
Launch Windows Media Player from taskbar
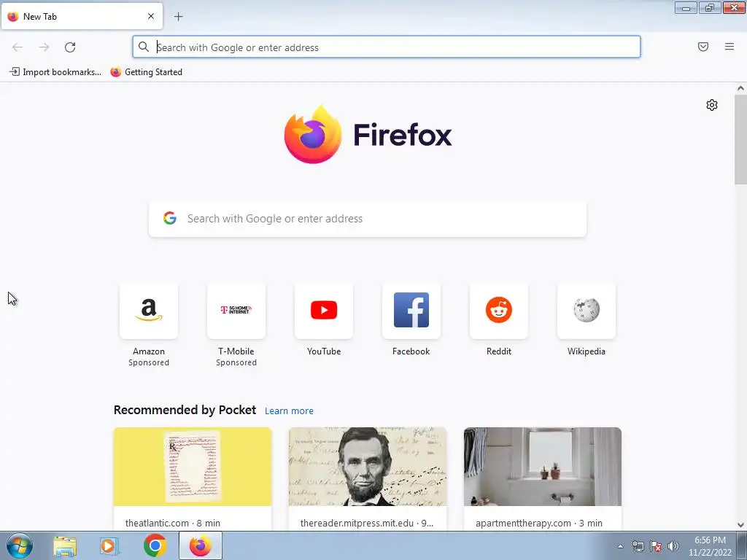[109, 546]
